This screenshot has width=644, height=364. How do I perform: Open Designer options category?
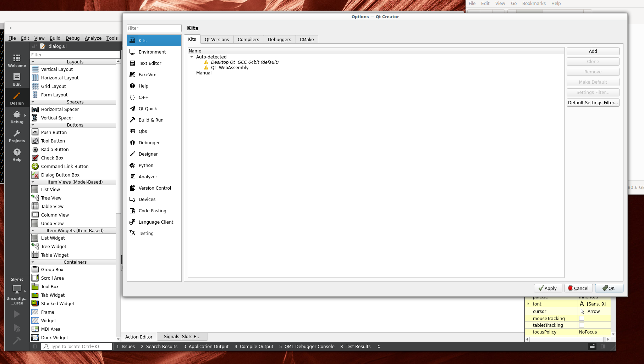pos(154,154)
